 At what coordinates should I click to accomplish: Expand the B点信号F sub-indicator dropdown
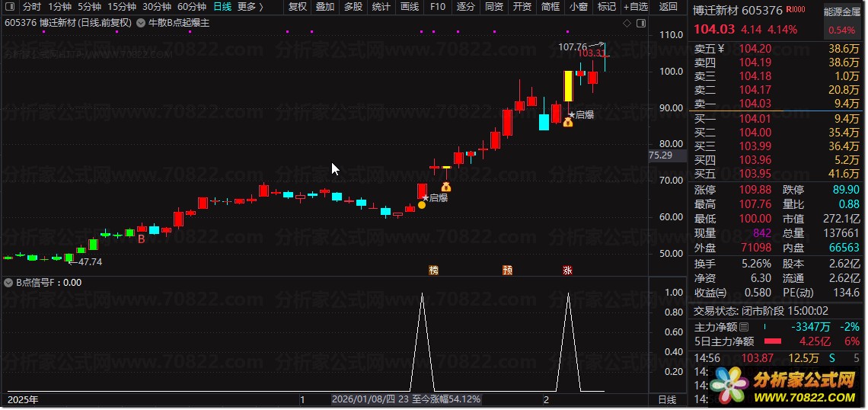click(8, 283)
